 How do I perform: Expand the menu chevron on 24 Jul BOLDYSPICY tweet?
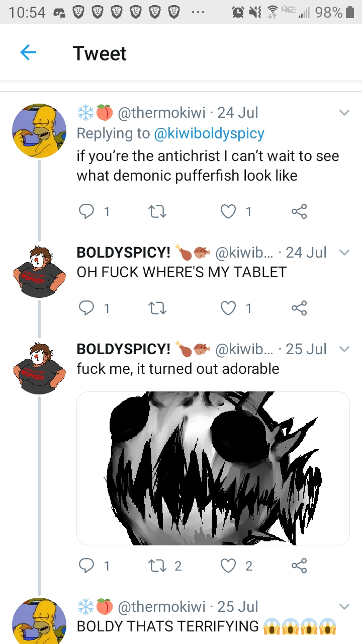pyautogui.click(x=344, y=253)
